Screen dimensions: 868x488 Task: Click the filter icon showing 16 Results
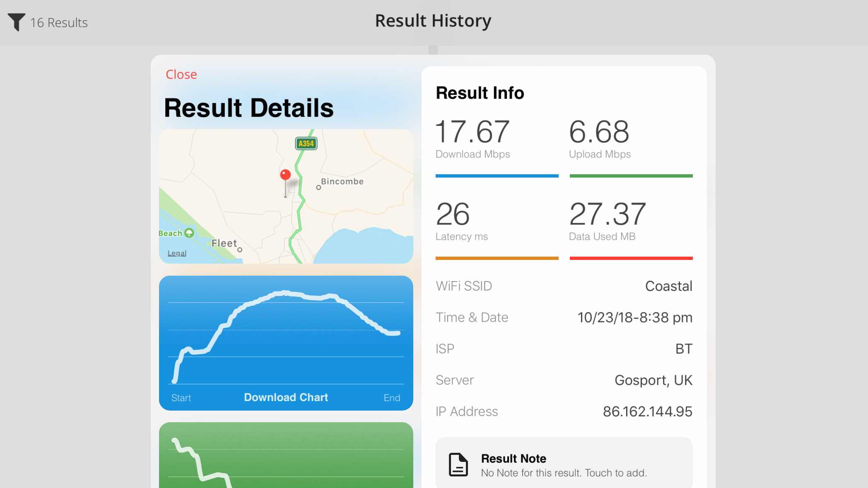16,22
